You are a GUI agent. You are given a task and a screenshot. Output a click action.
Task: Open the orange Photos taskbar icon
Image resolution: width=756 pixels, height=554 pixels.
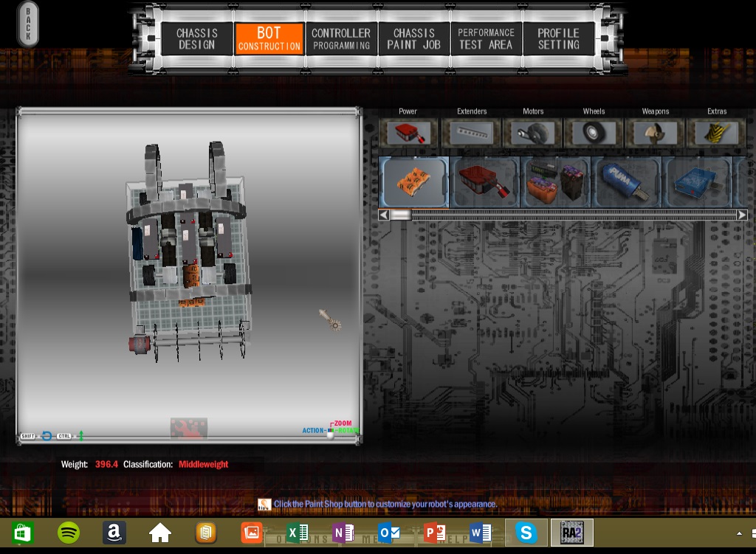pos(252,533)
